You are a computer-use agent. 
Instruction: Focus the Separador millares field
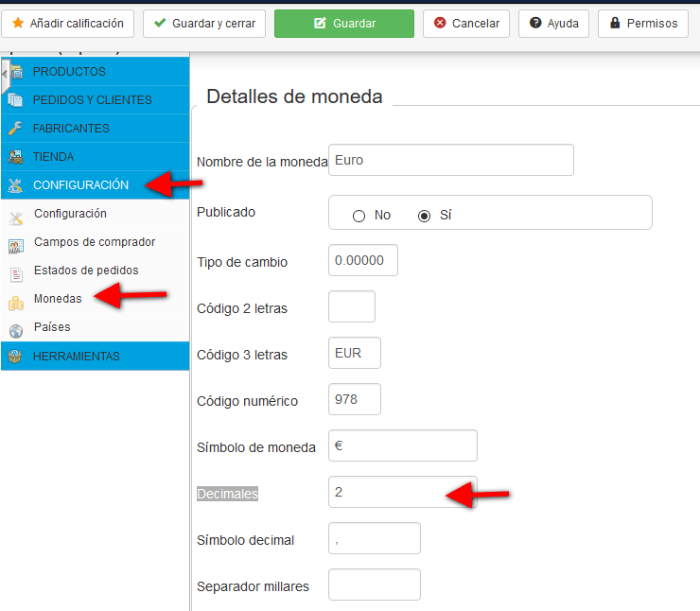pos(375,585)
